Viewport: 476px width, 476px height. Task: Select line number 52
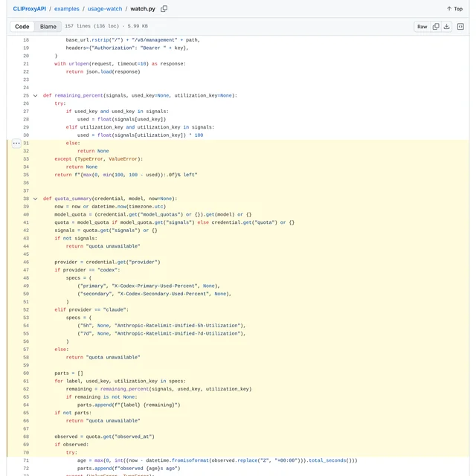[x=26, y=310]
